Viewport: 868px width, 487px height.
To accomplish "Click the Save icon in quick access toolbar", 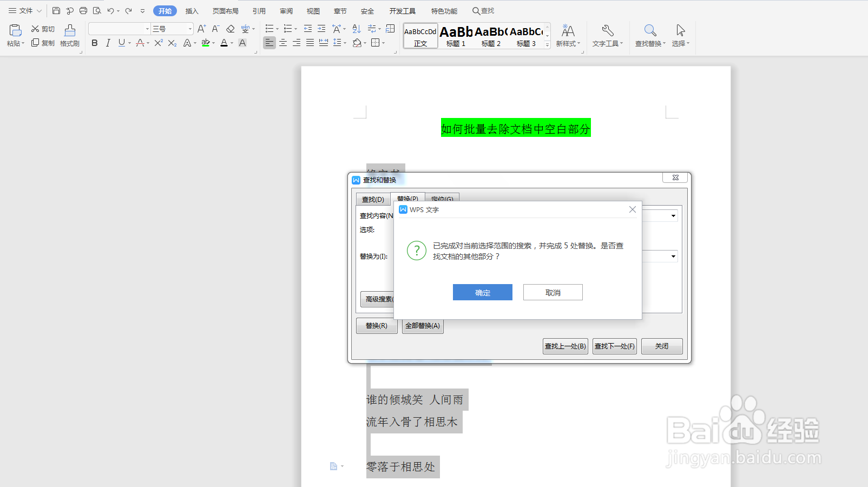I will tap(56, 11).
